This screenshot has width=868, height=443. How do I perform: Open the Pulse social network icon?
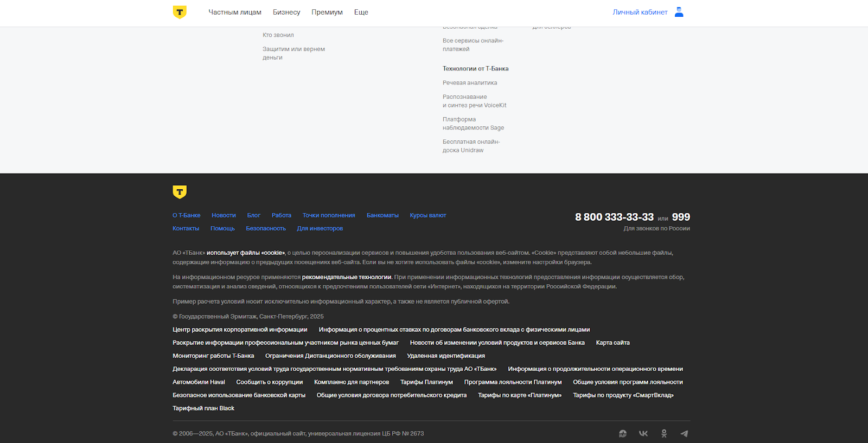623,434
